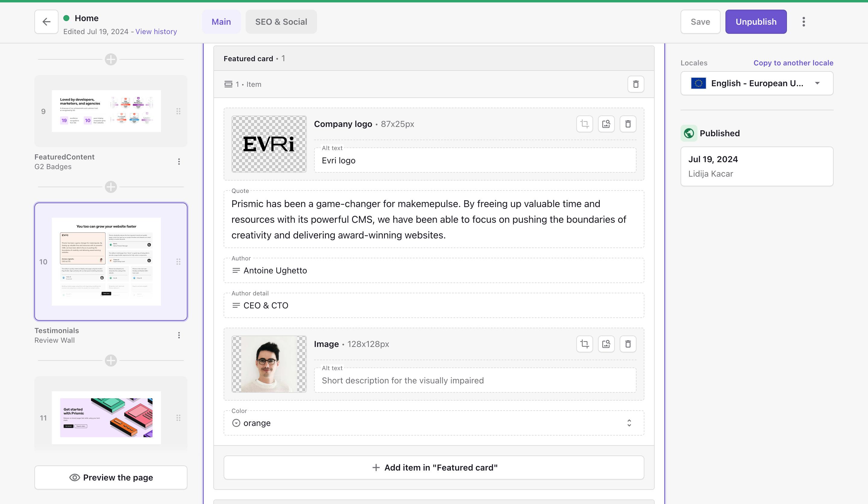Click the back arrow button
The width and height of the screenshot is (868, 504).
46,22
